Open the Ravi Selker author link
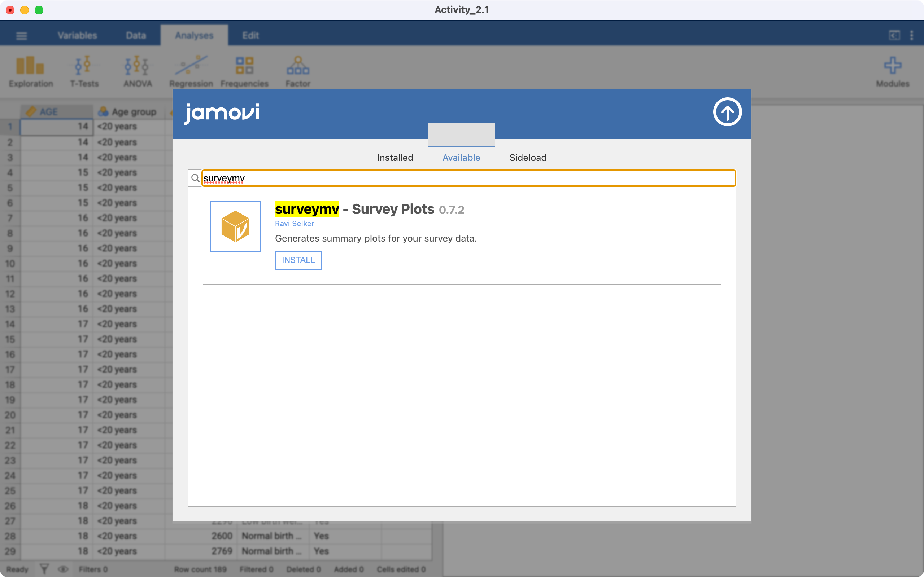The image size is (924, 577). pyautogui.click(x=295, y=224)
